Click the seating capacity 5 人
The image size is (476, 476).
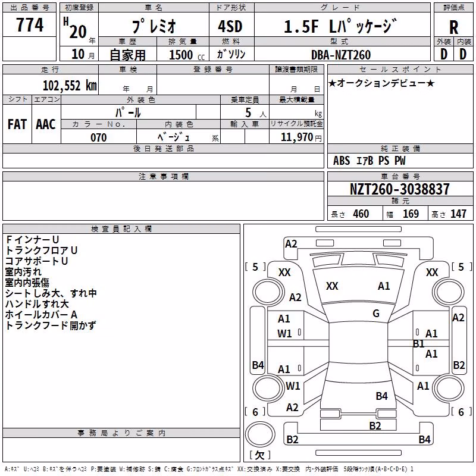pos(256,113)
